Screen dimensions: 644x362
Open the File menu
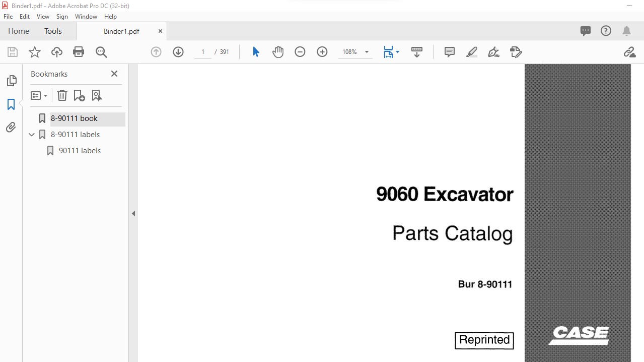[8, 17]
